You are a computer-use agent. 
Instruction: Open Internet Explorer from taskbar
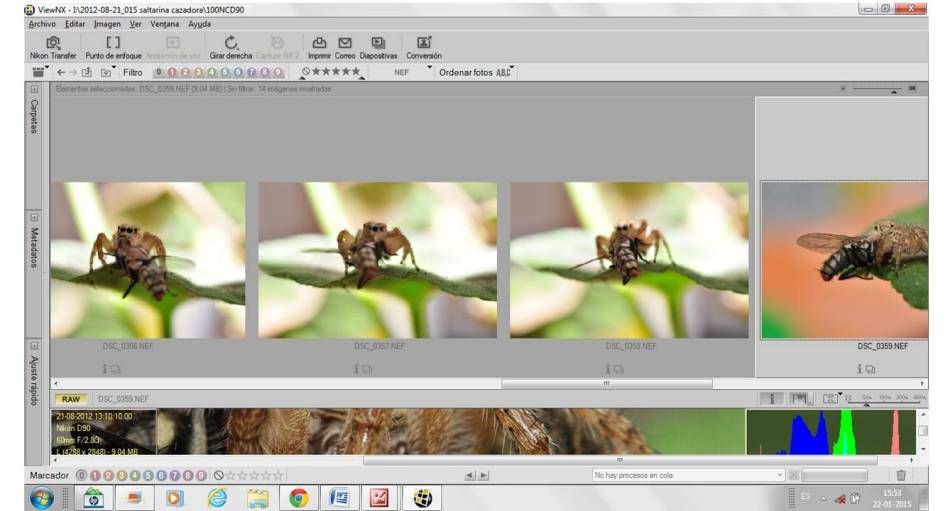click(217, 498)
